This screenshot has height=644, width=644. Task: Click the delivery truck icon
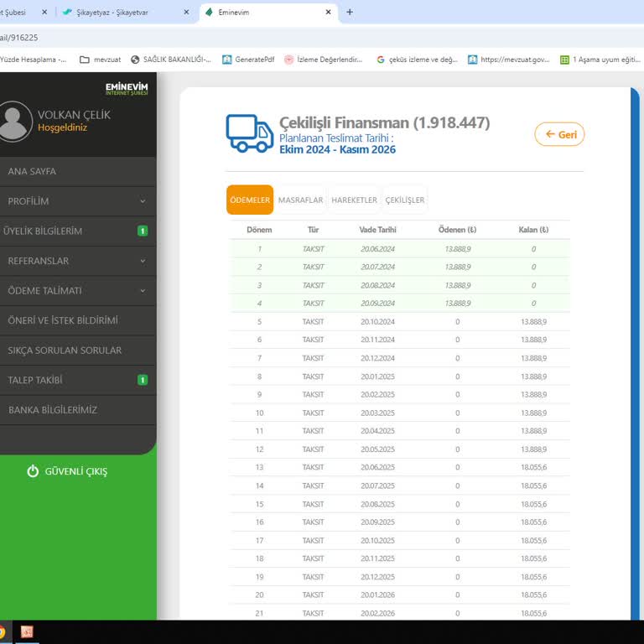(250, 133)
